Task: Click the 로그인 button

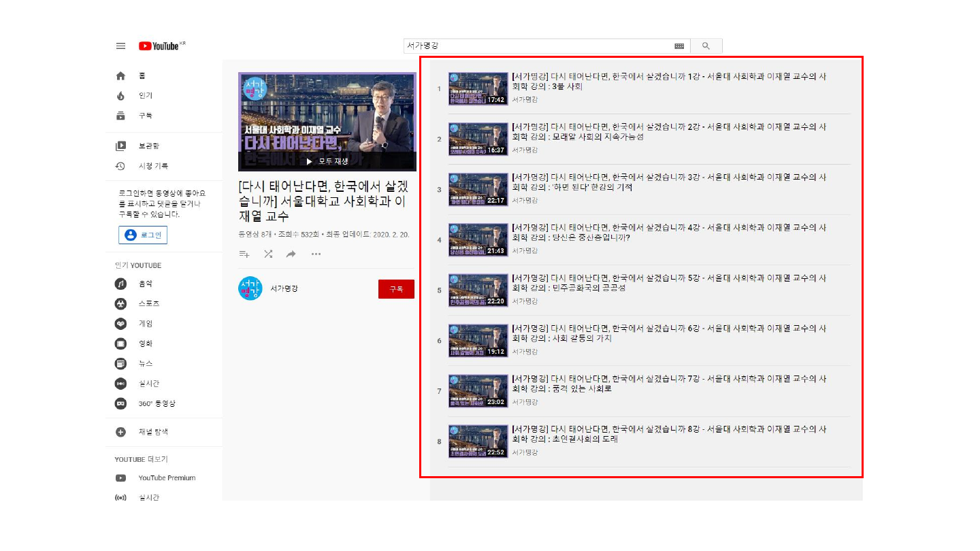Action: [143, 235]
